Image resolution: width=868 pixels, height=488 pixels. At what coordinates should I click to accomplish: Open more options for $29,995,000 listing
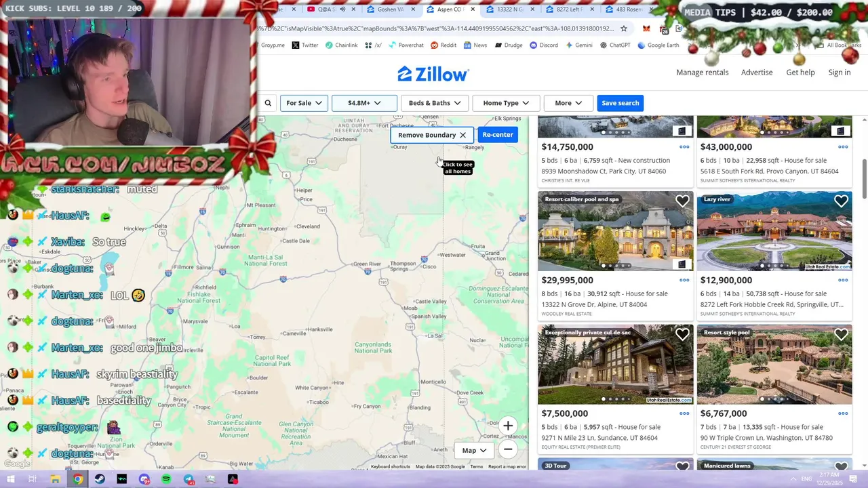pos(684,280)
